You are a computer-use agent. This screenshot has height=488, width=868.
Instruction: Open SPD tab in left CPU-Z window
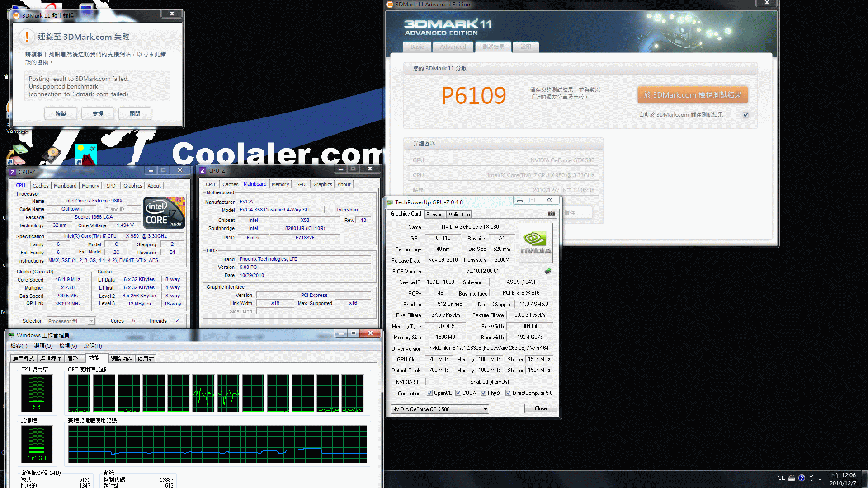pyautogui.click(x=111, y=186)
